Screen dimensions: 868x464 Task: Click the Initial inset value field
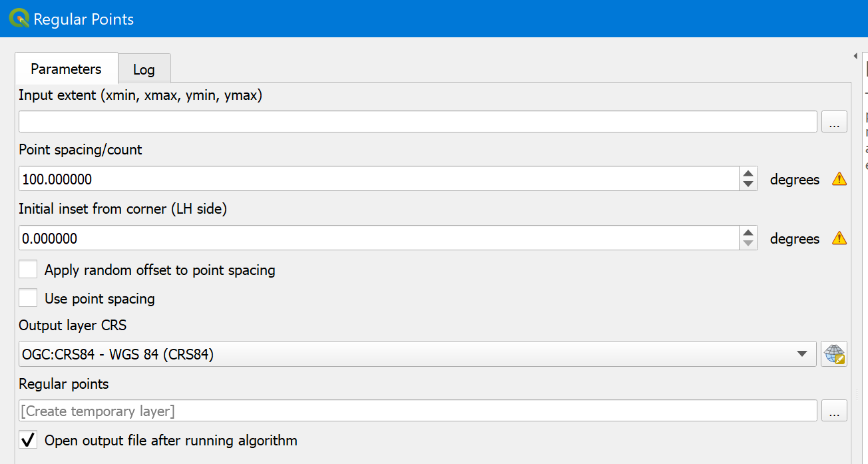tap(378, 238)
